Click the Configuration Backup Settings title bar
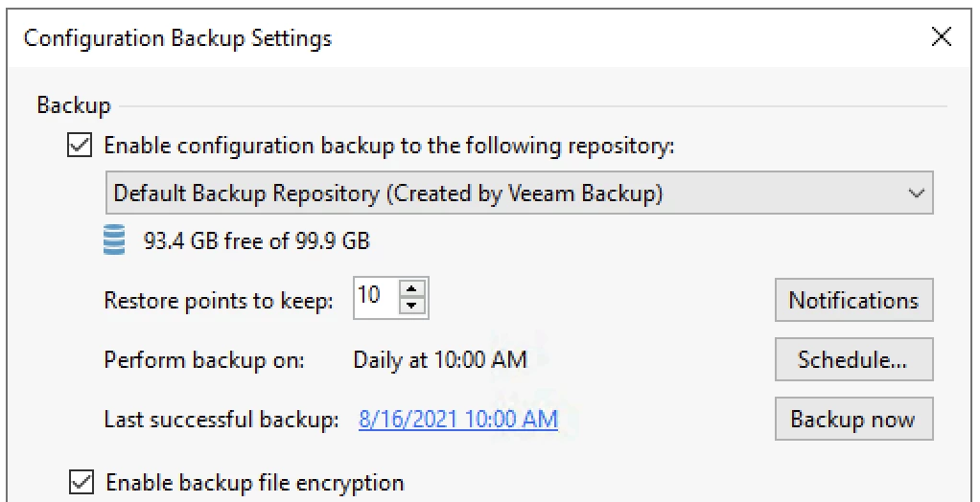 click(x=384, y=38)
